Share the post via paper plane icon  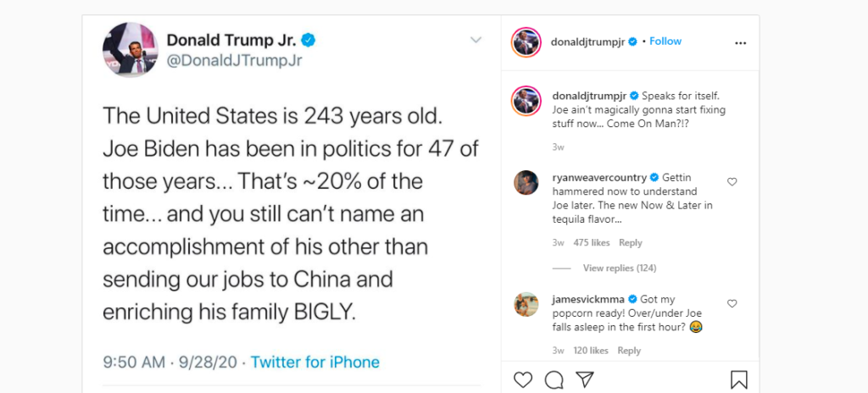[584, 379]
